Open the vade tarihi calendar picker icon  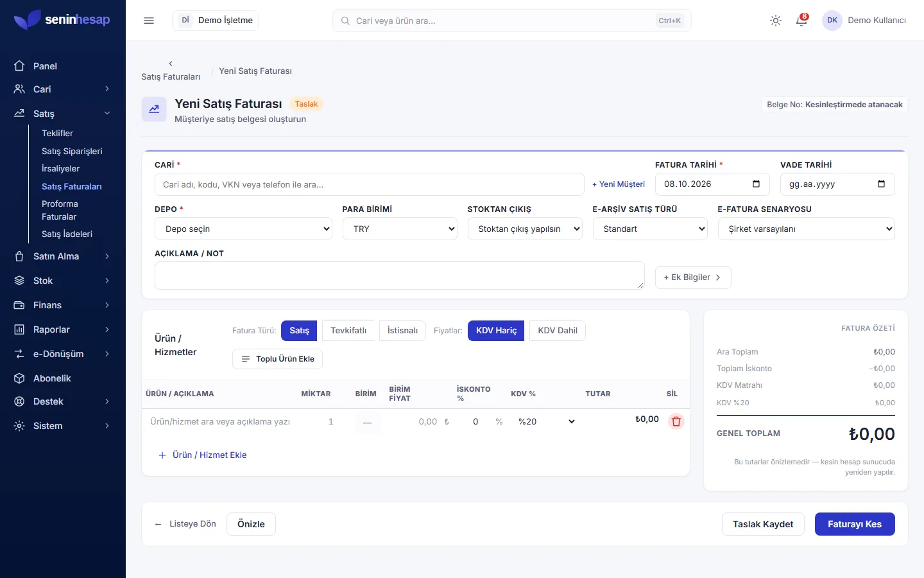(881, 184)
